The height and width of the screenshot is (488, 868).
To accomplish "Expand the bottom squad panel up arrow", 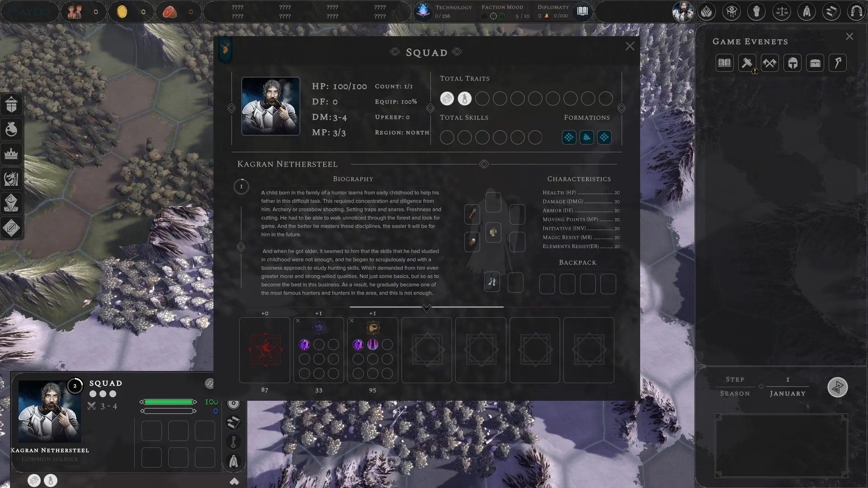I will (234, 481).
